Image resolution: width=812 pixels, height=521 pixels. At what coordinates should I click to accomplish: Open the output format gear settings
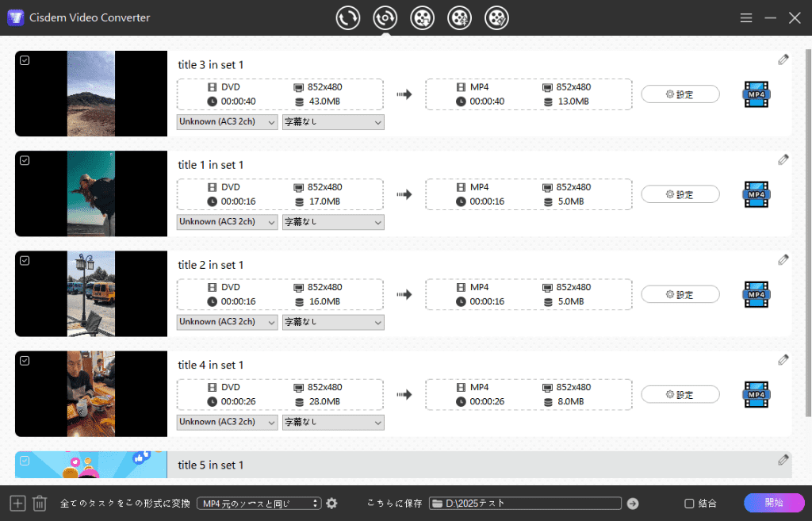pyautogui.click(x=331, y=504)
